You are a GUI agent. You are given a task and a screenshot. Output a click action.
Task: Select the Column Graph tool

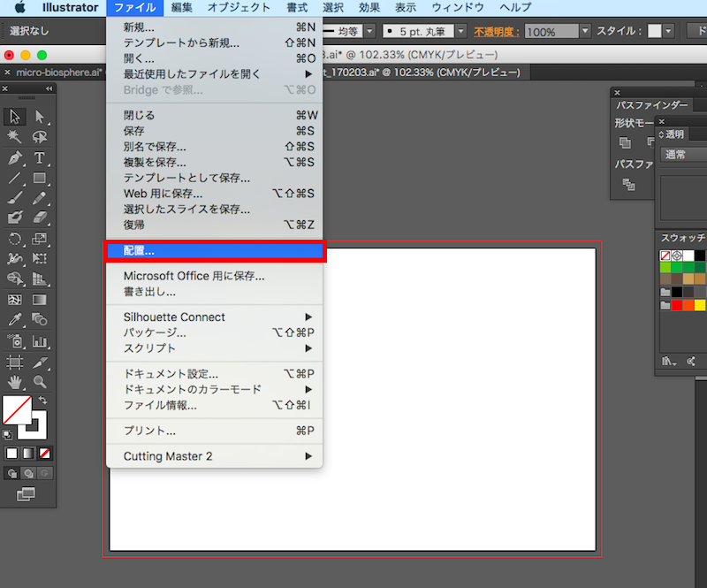click(40, 341)
